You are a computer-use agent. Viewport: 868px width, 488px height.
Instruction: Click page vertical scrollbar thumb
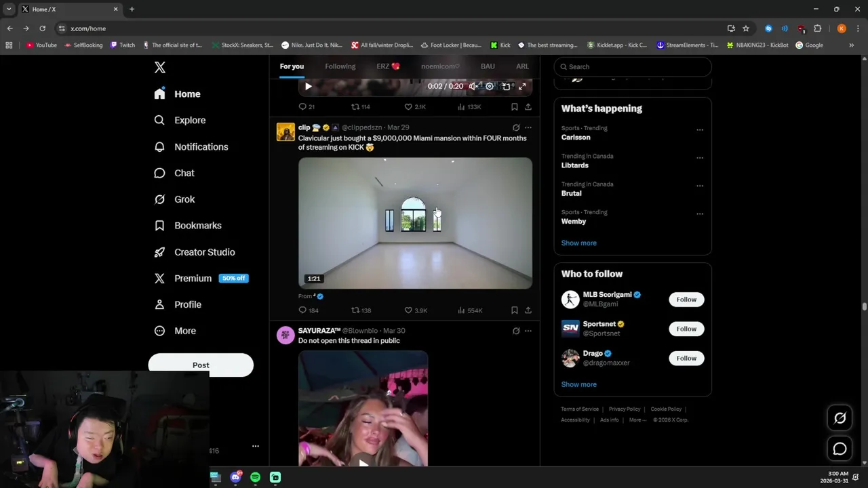tap(864, 307)
